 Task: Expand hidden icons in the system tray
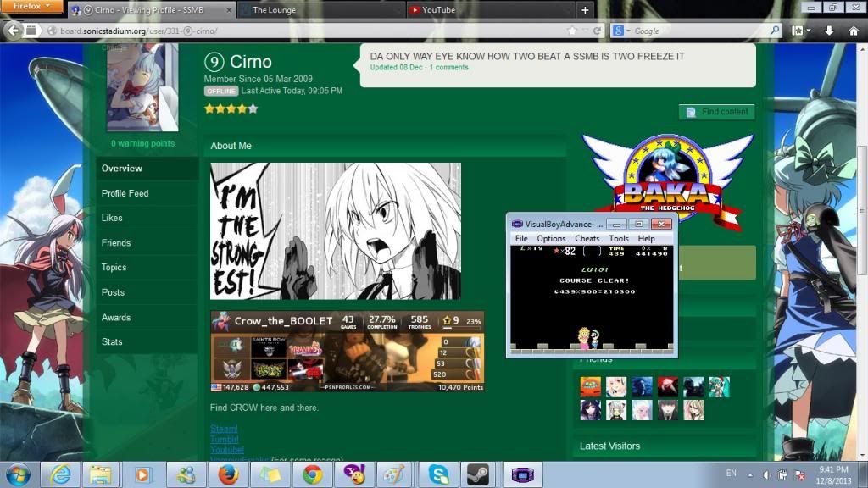[x=749, y=475]
